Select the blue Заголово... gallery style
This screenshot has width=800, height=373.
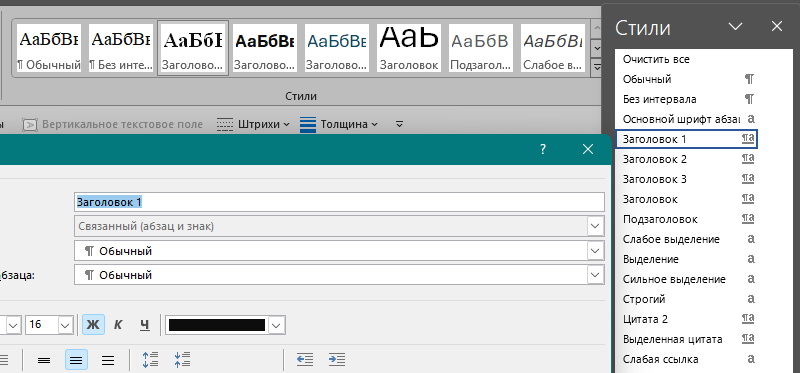[x=337, y=48]
